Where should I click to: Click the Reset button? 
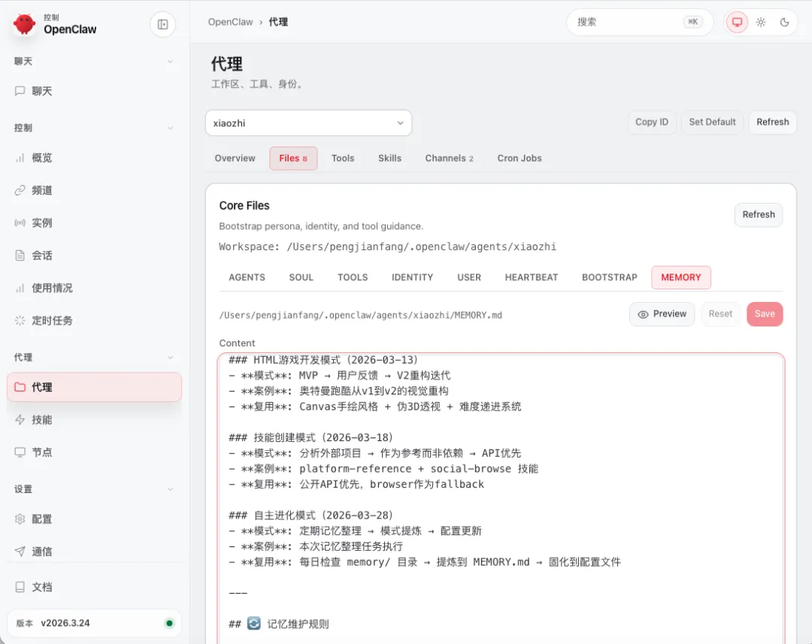[x=720, y=314]
